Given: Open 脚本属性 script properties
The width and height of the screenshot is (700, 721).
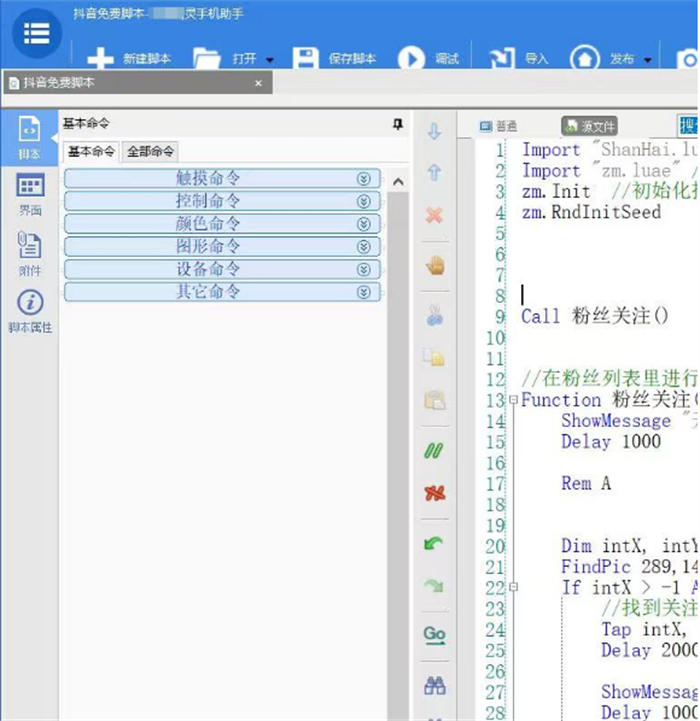Looking at the screenshot, I should 30,310.
